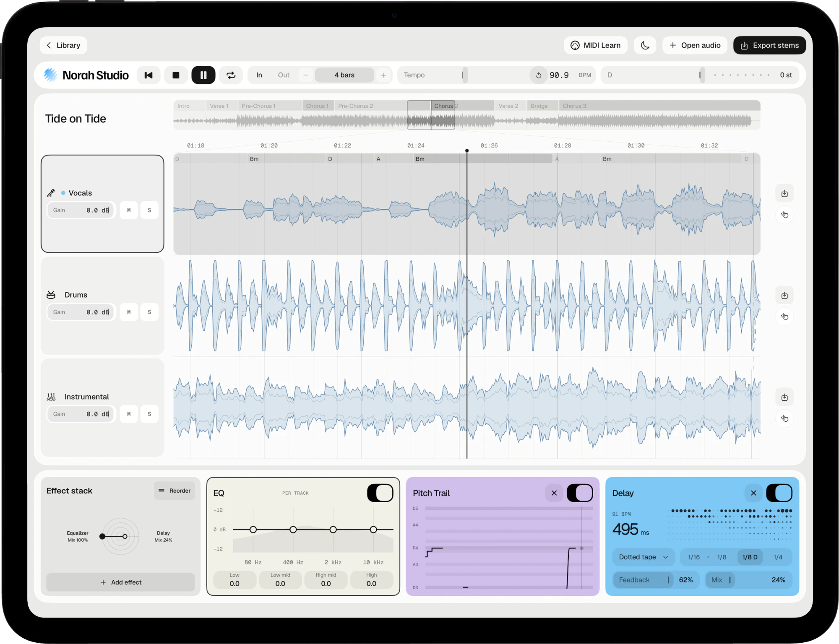Viewport: 839px width, 644px height.
Task: Mute the Drums track
Action: 129,312
